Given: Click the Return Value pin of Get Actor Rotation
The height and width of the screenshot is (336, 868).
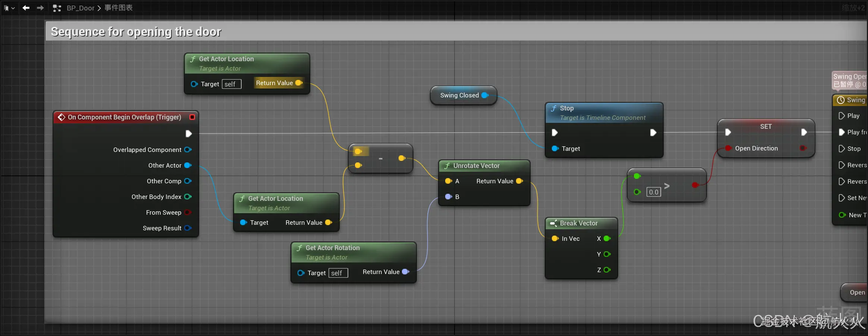Looking at the screenshot, I should (406, 272).
